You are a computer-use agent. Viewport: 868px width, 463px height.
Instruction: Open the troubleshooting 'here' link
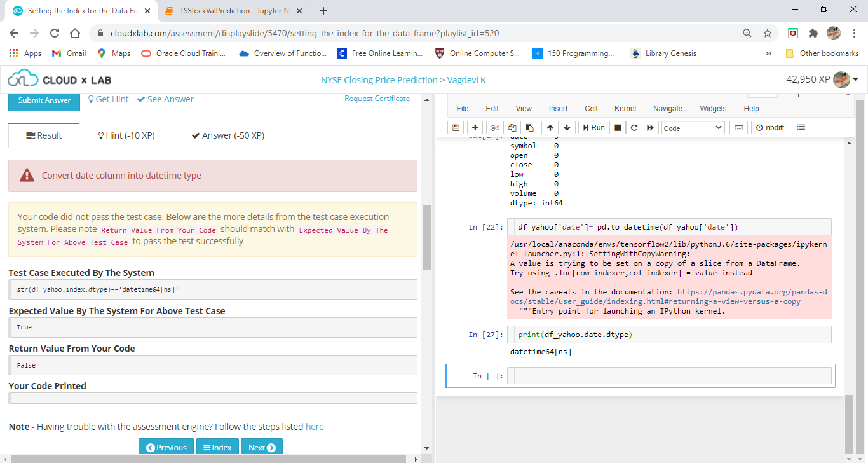315,427
